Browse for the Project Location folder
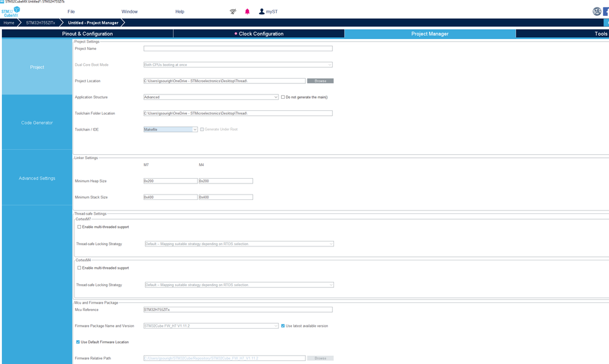Viewport: 609px width, 364px height. pyautogui.click(x=321, y=81)
